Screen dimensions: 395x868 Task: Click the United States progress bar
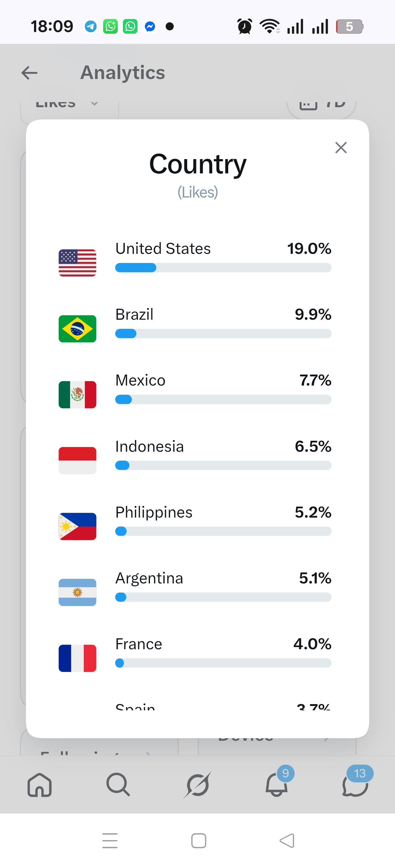(x=223, y=268)
